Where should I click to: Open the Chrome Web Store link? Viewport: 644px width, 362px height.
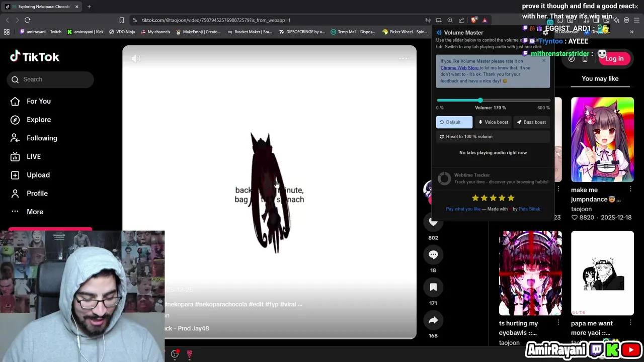coord(459,68)
